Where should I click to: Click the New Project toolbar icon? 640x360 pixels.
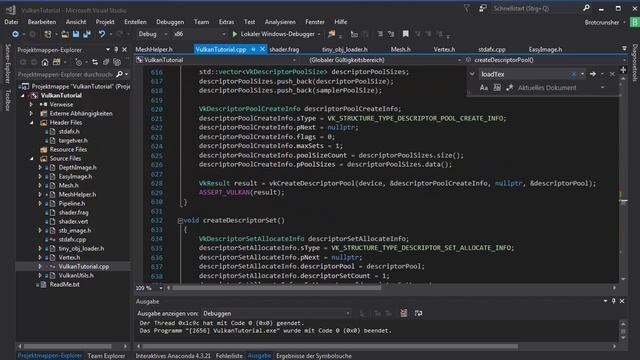click(x=48, y=34)
